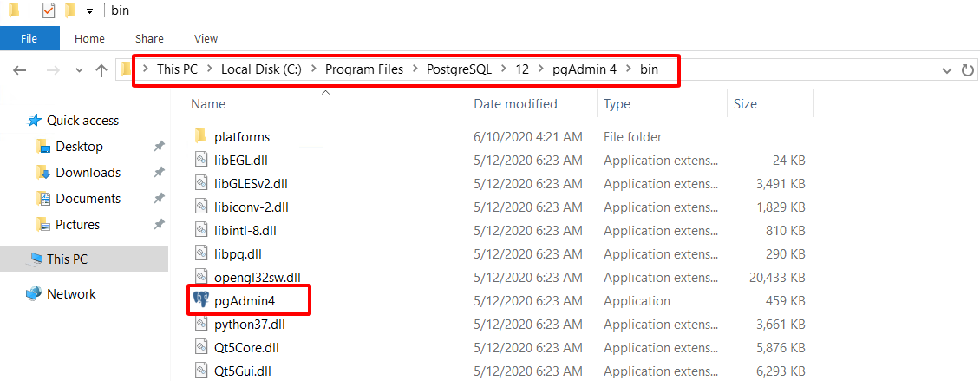Click the Refresh button in address bar

968,70
